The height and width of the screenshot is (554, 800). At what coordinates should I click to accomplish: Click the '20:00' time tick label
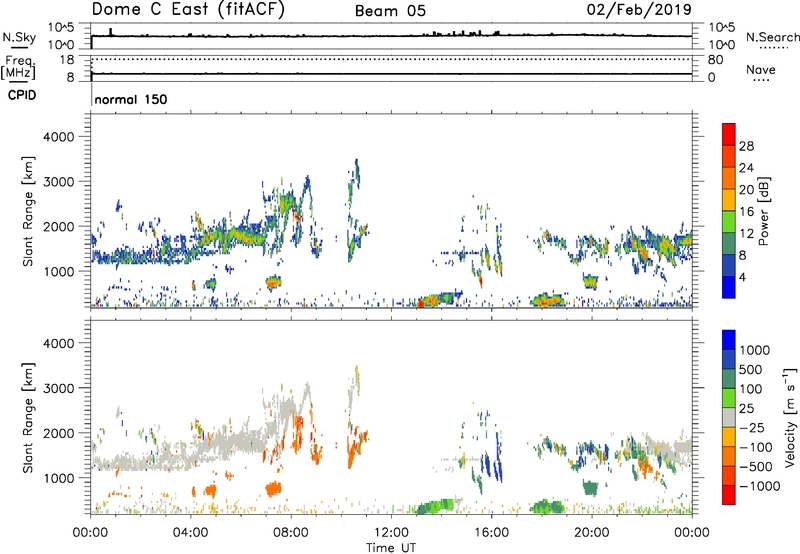pyautogui.click(x=591, y=533)
